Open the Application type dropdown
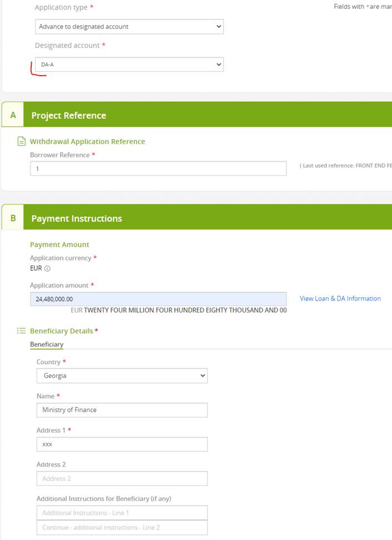The height and width of the screenshot is (540, 392). click(x=129, y=27)
